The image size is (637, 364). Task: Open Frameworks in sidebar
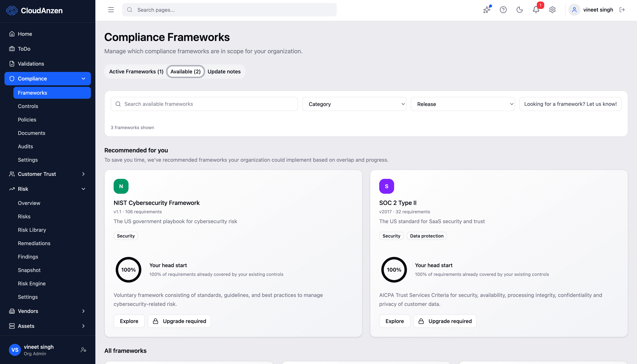[52, 93]
